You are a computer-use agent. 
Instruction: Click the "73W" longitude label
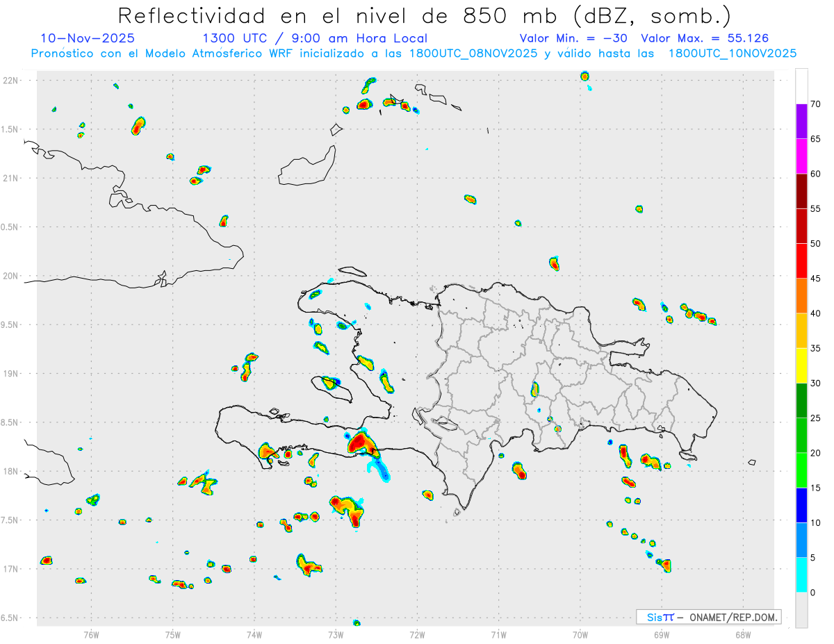pyautogui.click(x=336, y=635)
